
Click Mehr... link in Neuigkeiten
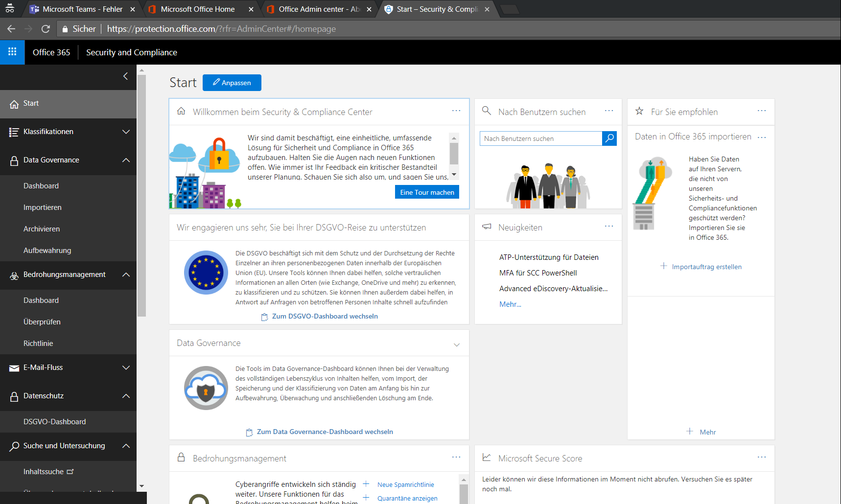(510, 304)
